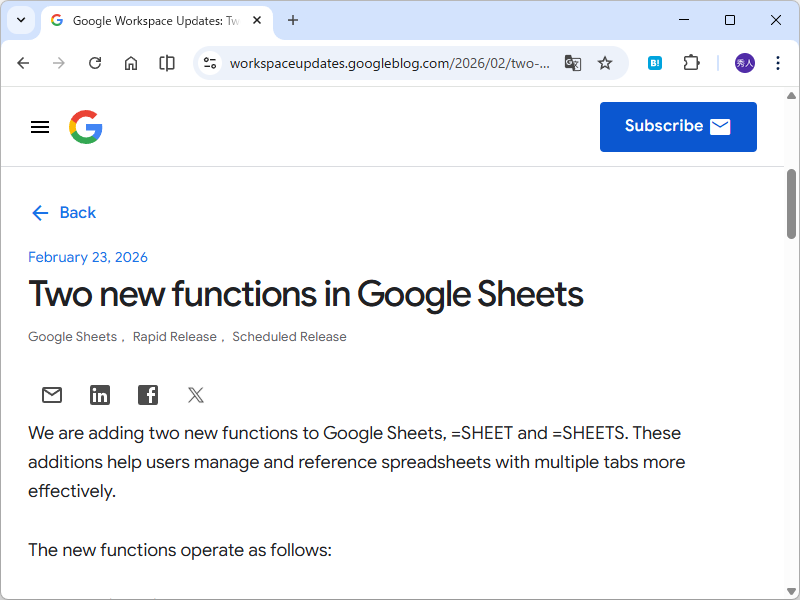This screenshot has height=600, width=800.
Task: Click the translate page icon
Action: (573, 63)
